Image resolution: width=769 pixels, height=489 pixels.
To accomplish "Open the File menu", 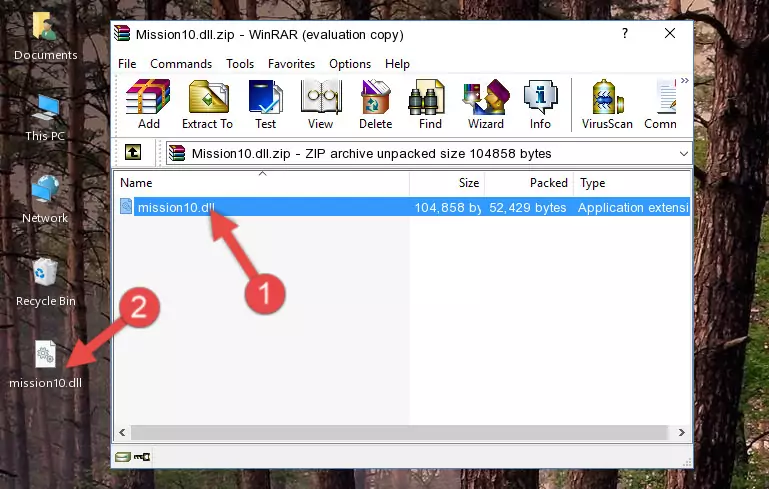I will click(x=127, y=64).
